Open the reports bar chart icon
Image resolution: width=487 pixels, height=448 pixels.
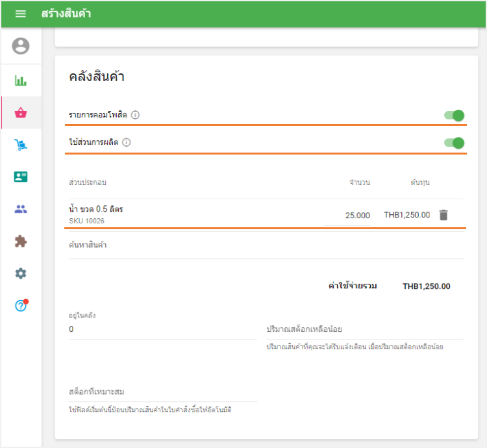[21, 81]
